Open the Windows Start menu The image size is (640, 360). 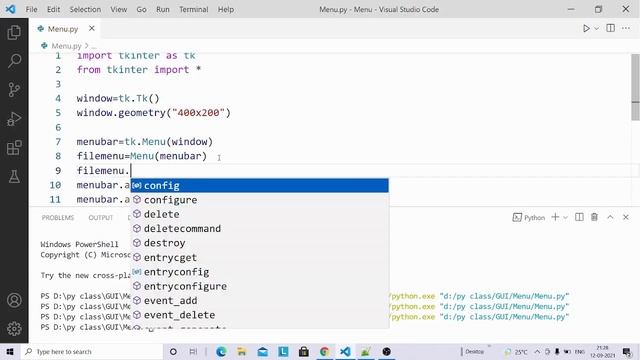(x=10, y=351)
